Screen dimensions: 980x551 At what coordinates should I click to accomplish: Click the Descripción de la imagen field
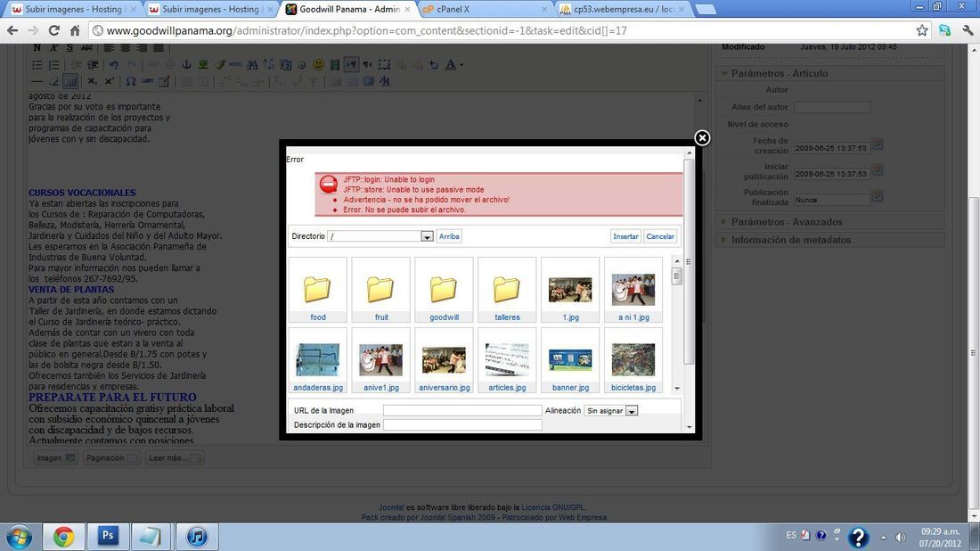462,424
